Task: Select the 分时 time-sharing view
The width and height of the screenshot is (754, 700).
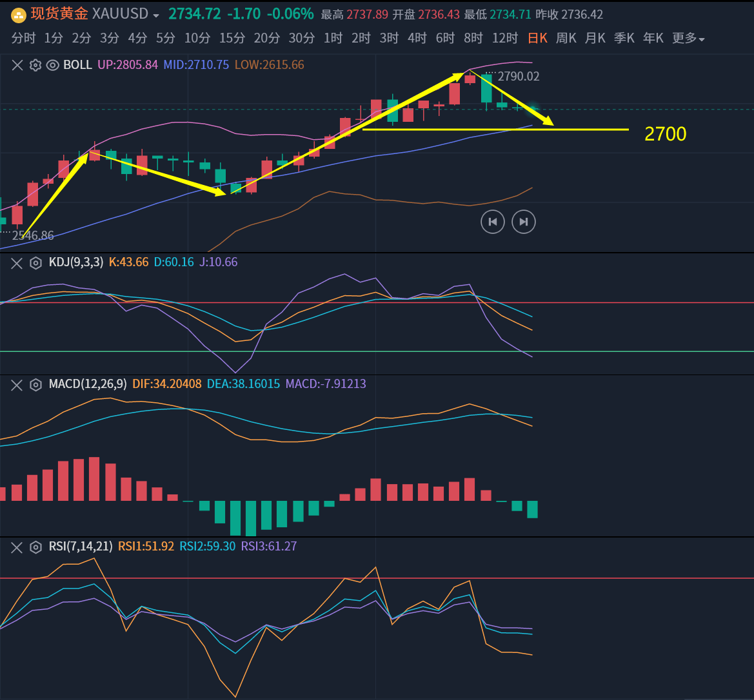Action: click(24, 39)
